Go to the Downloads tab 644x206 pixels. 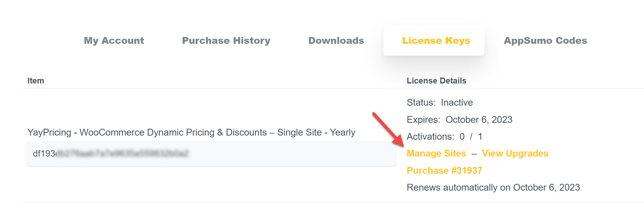click(x=336, y=41)
